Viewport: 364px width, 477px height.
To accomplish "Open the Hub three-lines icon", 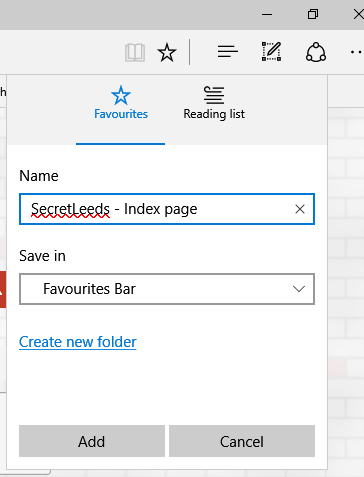I will point(228,52).
